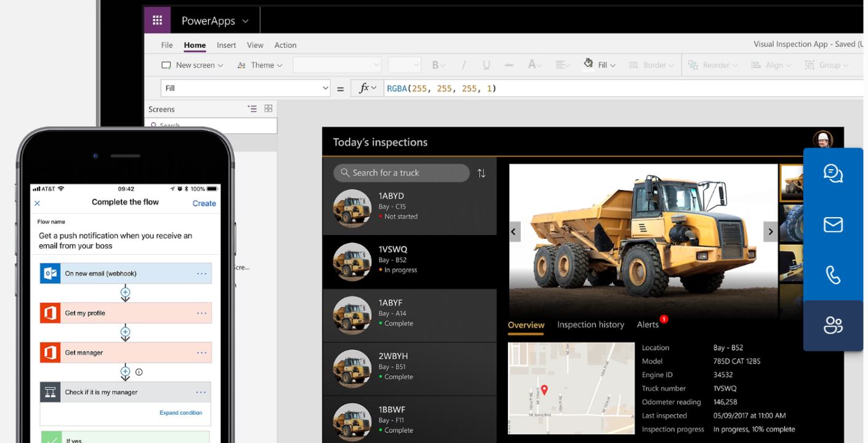Show the next truck photo arrow

click(x=770, y=231)
